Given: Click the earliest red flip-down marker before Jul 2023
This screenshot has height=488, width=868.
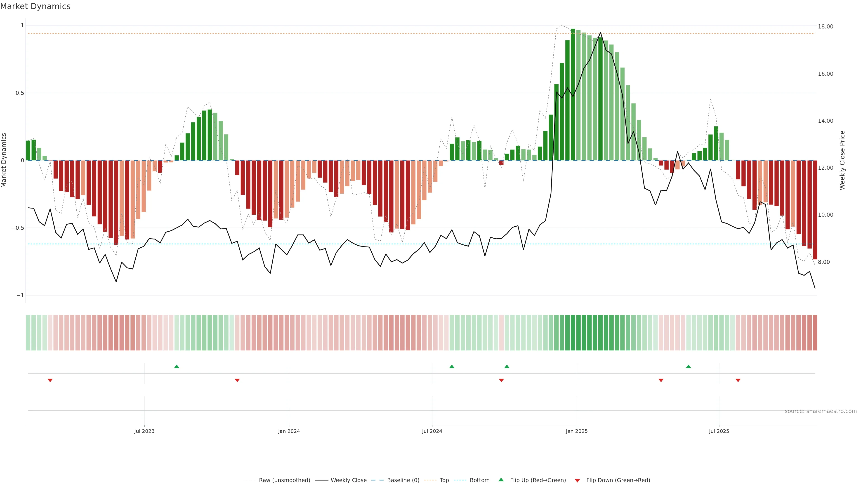Looking at the screenshot, I should pos(50,380).
